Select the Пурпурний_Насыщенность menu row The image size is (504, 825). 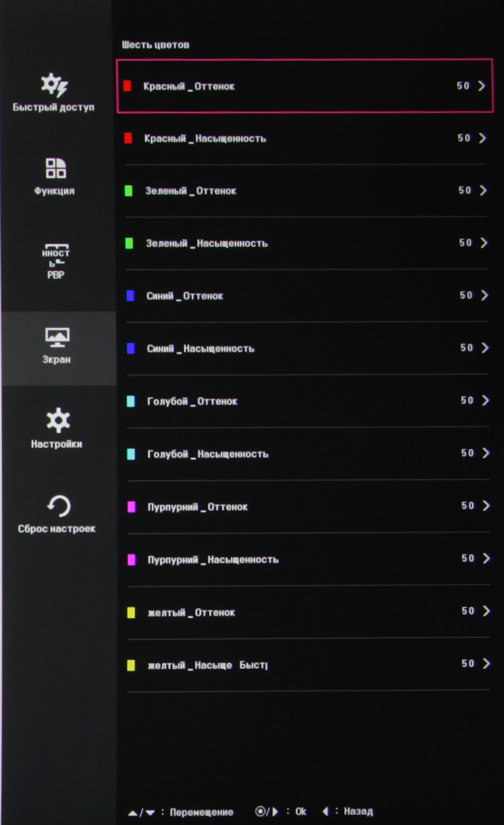[x=308, y=559]
